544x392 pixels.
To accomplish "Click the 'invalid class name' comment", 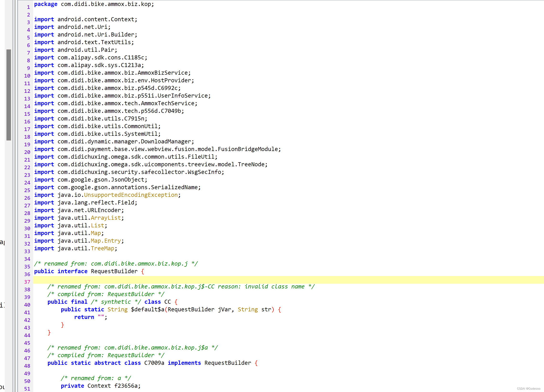I will click(181, 287).
